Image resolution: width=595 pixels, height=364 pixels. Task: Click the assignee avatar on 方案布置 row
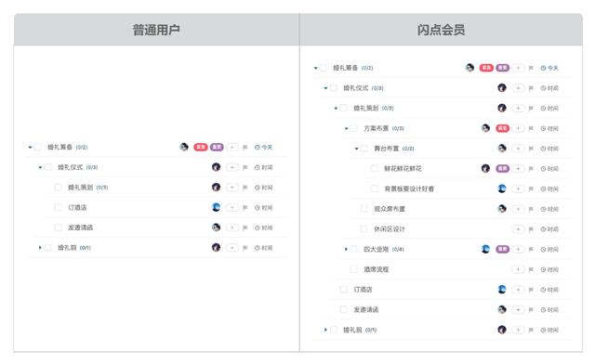tap(485, 128)
